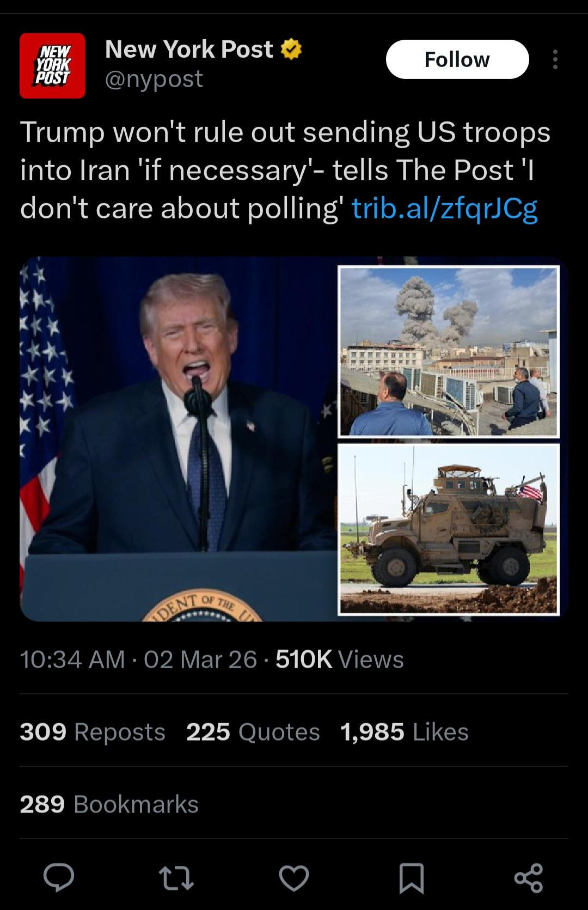Image resolution: width=588 pixels, height=910 pixels.
Task: Follow the New York Post account
Action: click(457, 59)
